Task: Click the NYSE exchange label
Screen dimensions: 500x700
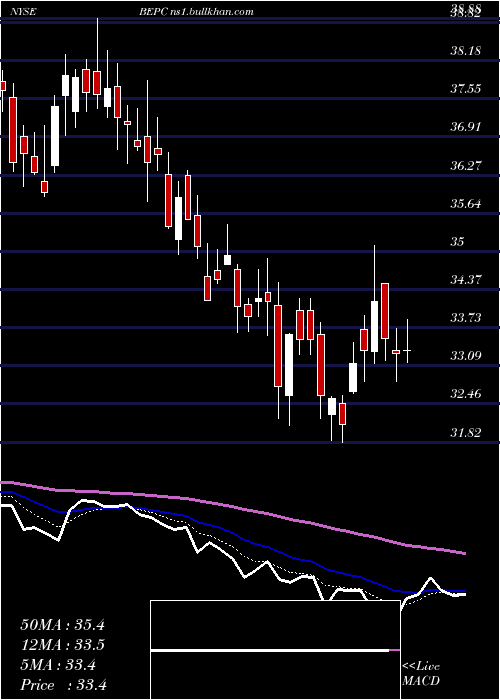Action: (x=24, y=11)
